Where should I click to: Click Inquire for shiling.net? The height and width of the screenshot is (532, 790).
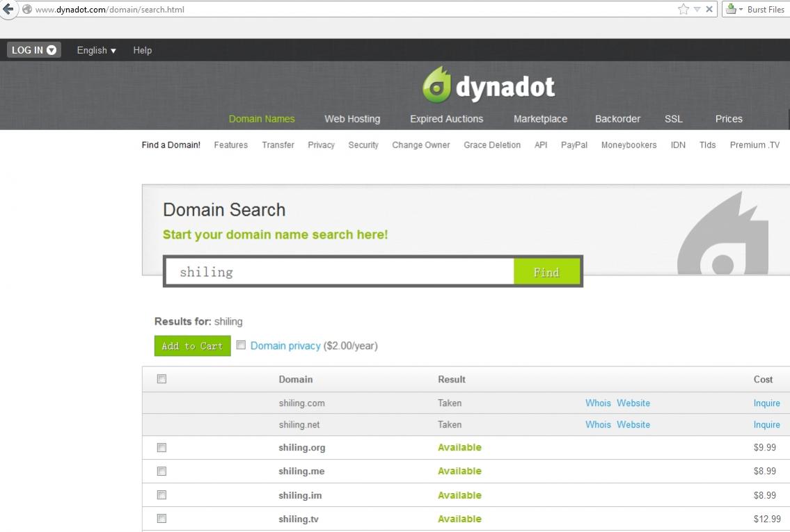(x=766, y=425)
